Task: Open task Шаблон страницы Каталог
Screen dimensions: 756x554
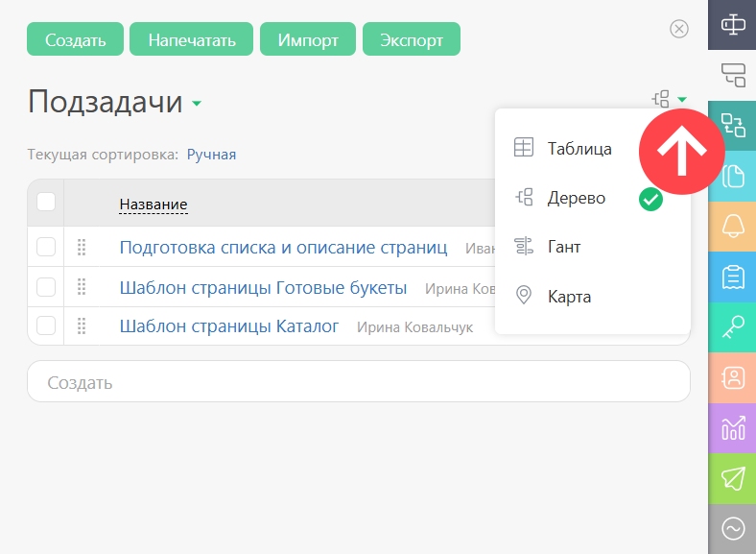Action: point(229,326)
